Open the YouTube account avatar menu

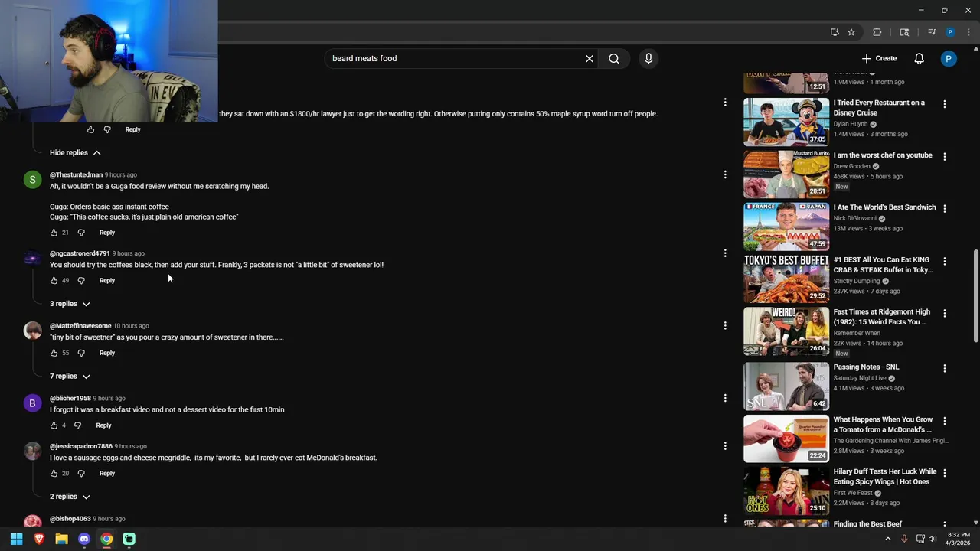click(x=949, y=58)
